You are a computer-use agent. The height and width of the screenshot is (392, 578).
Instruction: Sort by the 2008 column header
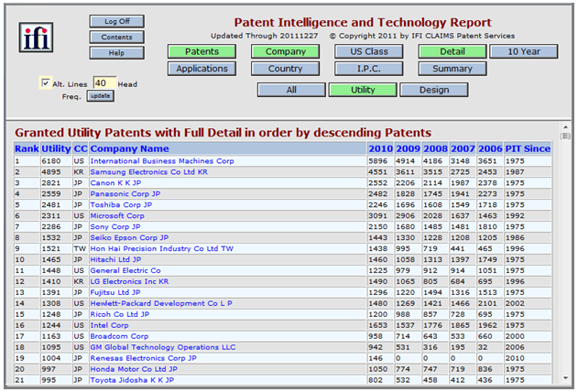click(435, 148)
